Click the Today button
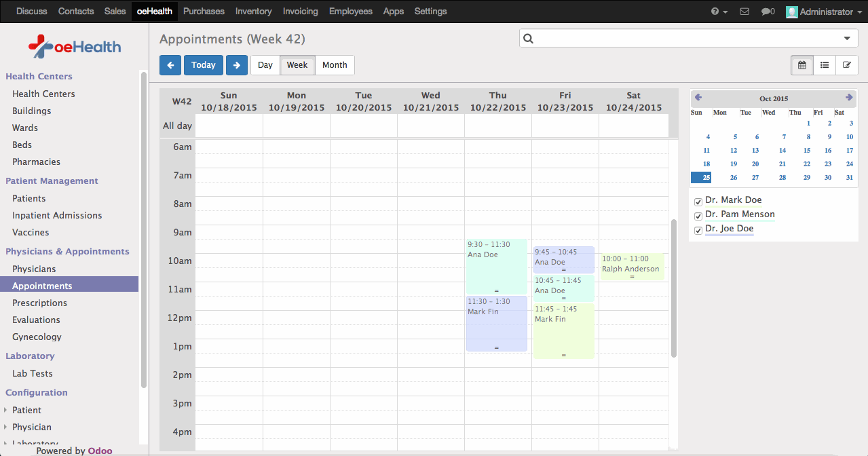 coord(203,65)
